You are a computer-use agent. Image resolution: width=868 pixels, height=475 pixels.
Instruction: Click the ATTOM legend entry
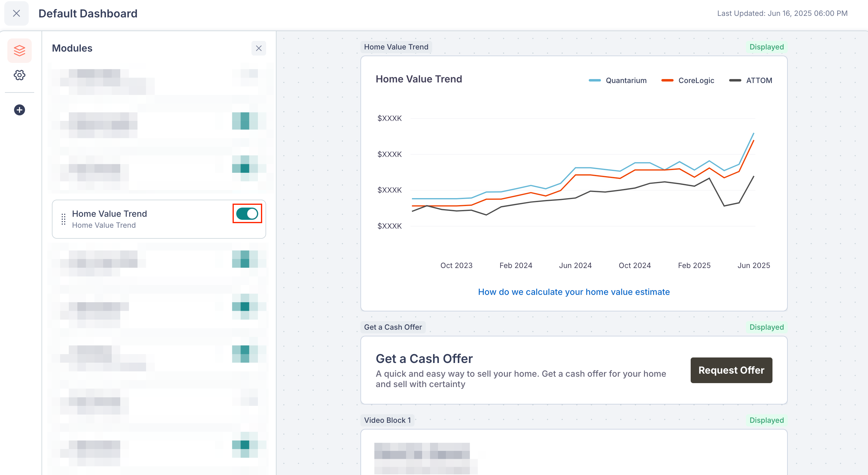tap(751, 80)
